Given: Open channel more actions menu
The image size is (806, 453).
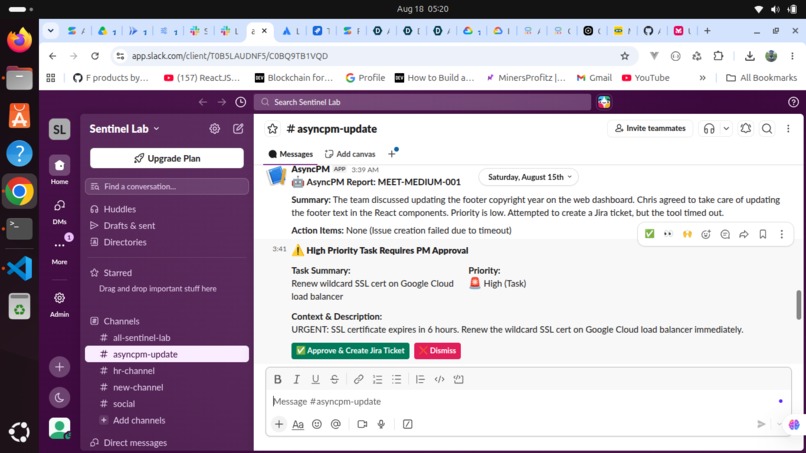Looking at the screenshot, I should pyautogui.click(x=788, y=129).
